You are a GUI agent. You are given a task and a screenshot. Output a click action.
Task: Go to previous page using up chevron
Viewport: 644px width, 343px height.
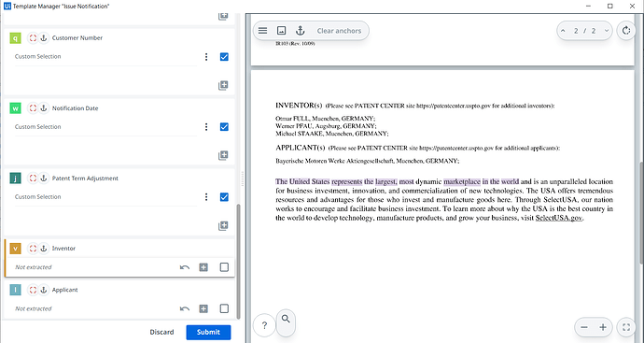tap(563, 31)
